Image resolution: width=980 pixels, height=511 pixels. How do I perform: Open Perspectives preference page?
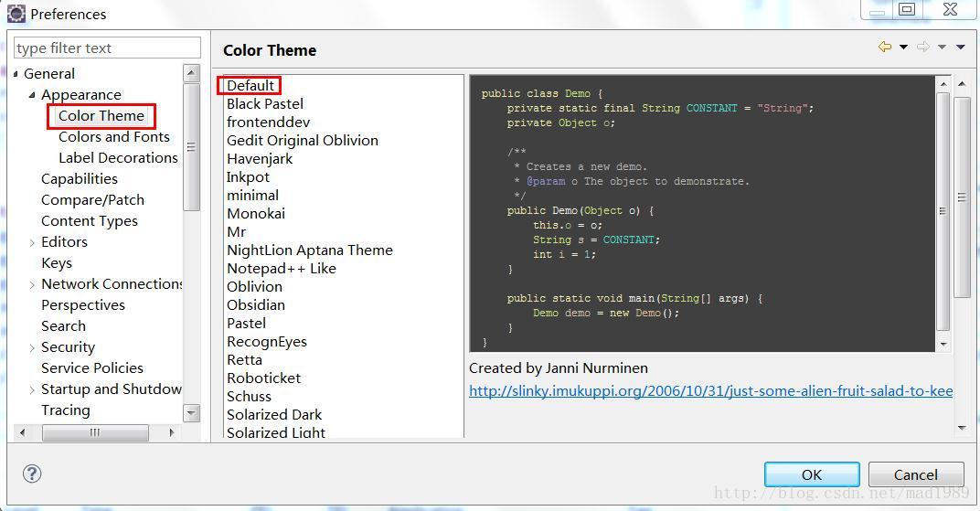(83, 304)
